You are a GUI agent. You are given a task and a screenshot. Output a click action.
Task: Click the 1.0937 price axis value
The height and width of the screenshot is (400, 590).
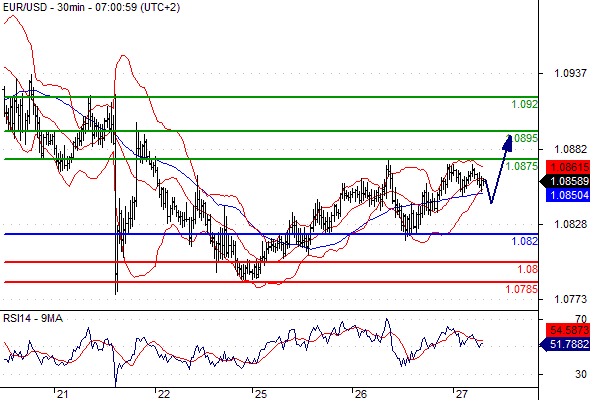click(x=570, y=73)
